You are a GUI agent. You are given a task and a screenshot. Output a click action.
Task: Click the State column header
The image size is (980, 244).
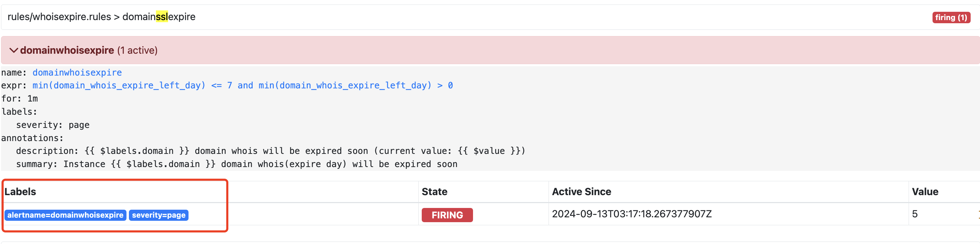pyautogui.click(x=434, y=191)
